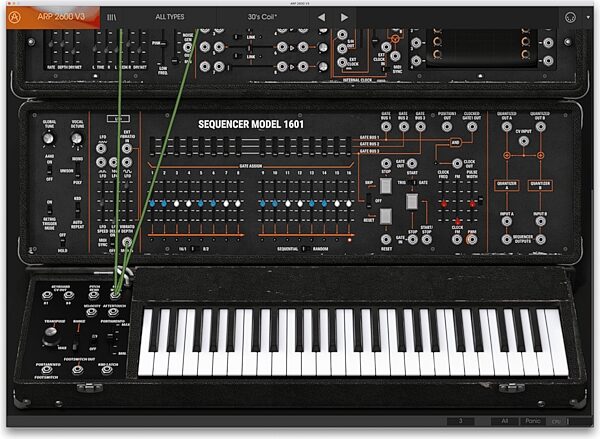Click the Panic button in status bar
The width and height of the screenshot is (600, 439).
533,421
